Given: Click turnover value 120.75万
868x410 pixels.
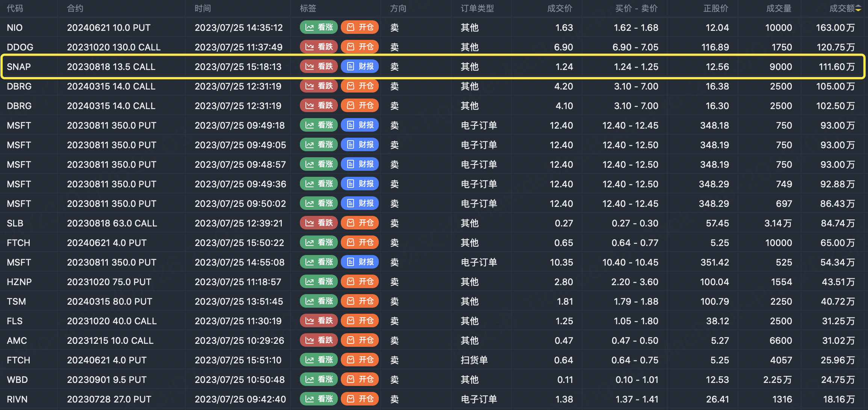Looking at the screenshot, I should [x=836, y=47].
